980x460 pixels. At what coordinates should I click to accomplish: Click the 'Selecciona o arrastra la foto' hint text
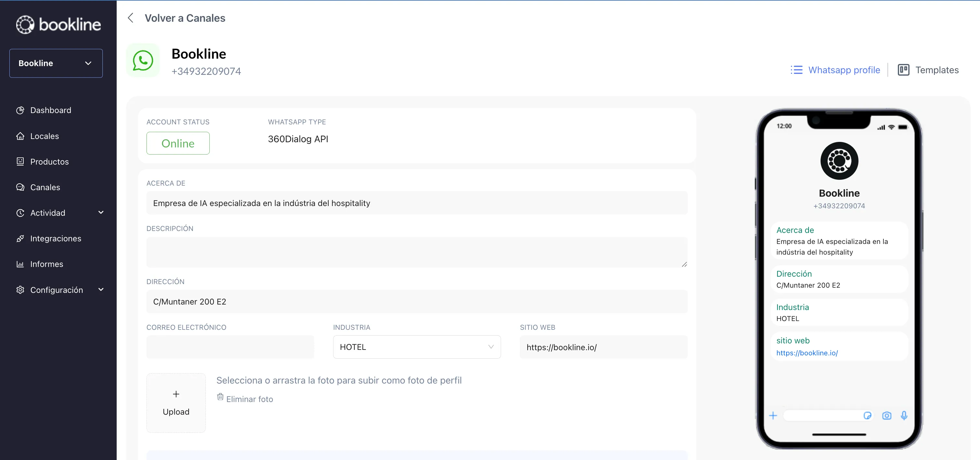point(339,380)
